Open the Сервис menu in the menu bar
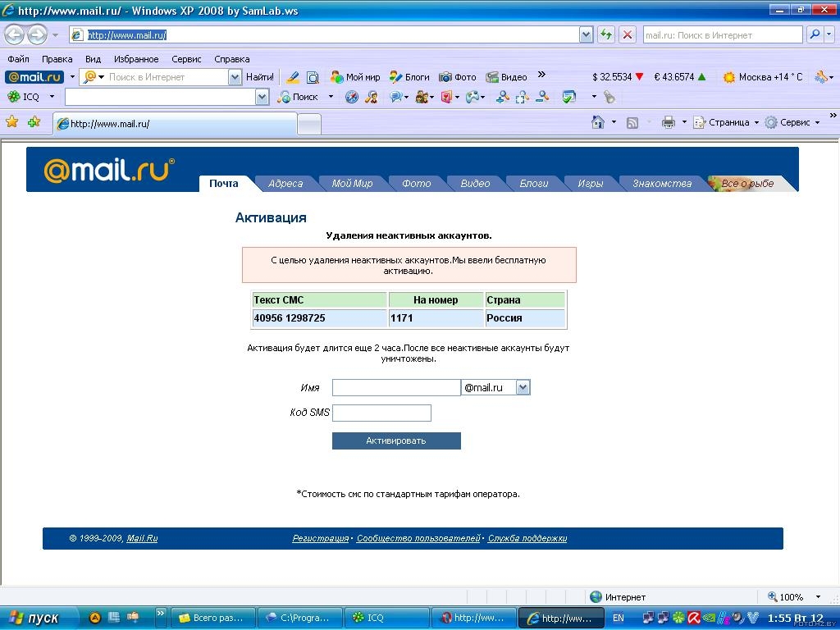This screenshot has height=630, width=840. tap(186, 59)
